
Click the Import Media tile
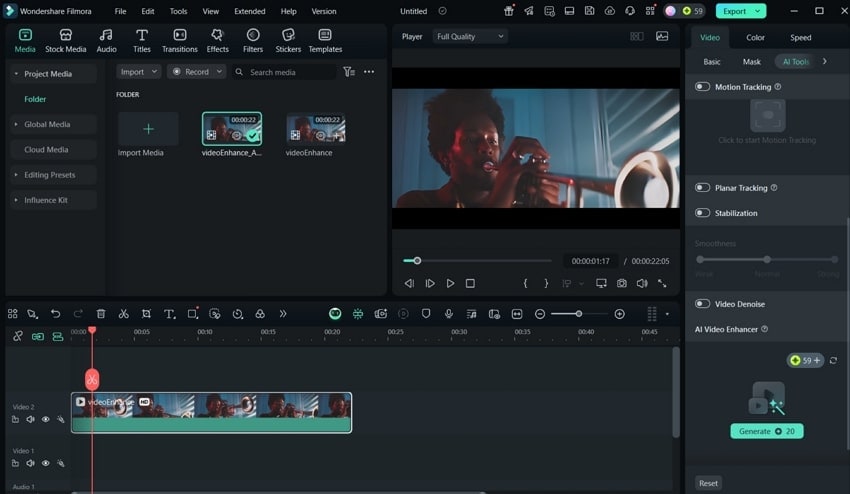148,129
